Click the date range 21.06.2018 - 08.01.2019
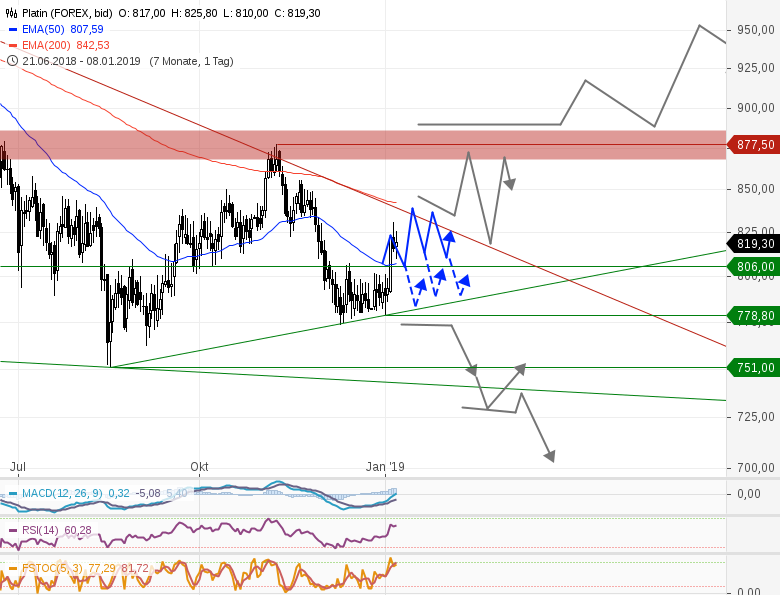Screen dimensions: 780x595 [81, 61]
